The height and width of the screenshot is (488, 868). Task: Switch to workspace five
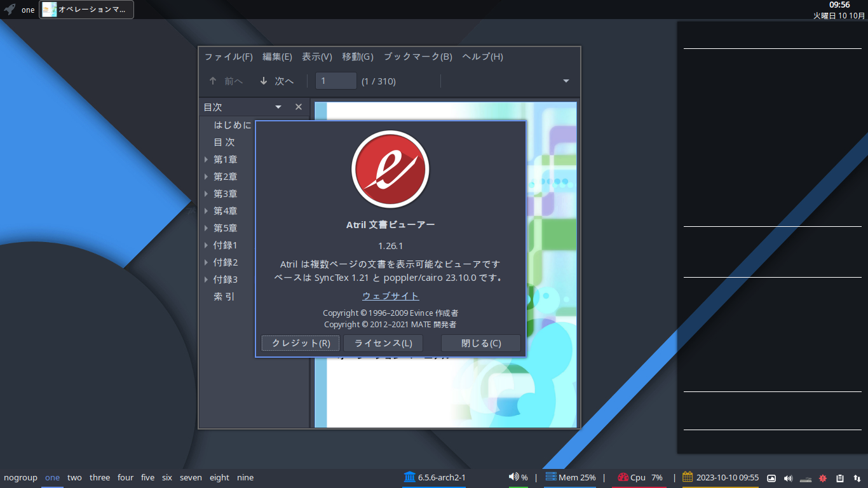[147, 478]
